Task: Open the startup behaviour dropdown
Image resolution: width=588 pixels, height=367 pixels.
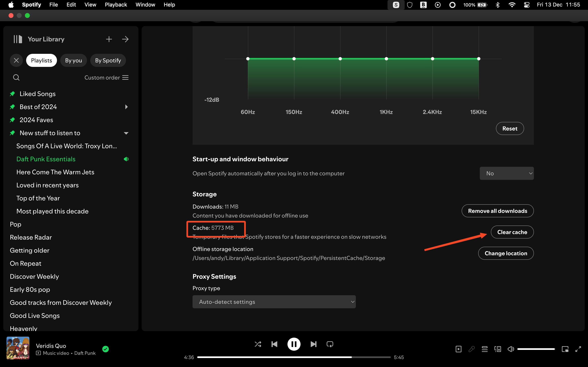Action: click(506, 173)
